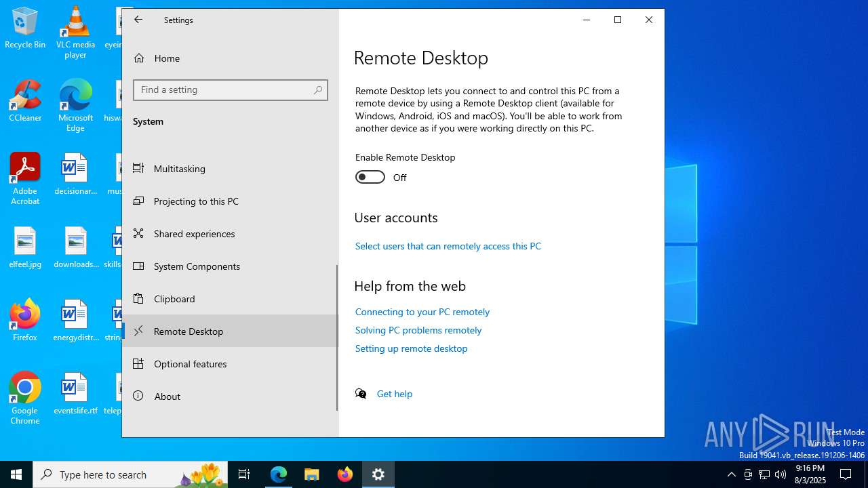Open About settings page
The height and width of the screenshot is (488, 868).
point(231,396)
